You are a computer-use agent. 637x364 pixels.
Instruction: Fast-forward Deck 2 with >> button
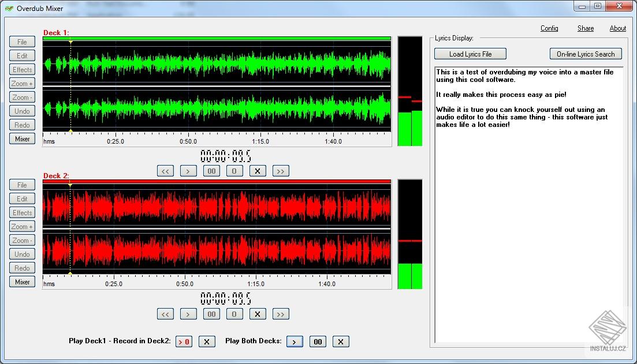(281, 314)
